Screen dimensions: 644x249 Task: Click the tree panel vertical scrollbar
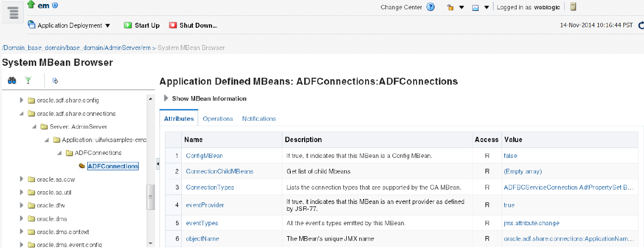(x=151, y=197)
